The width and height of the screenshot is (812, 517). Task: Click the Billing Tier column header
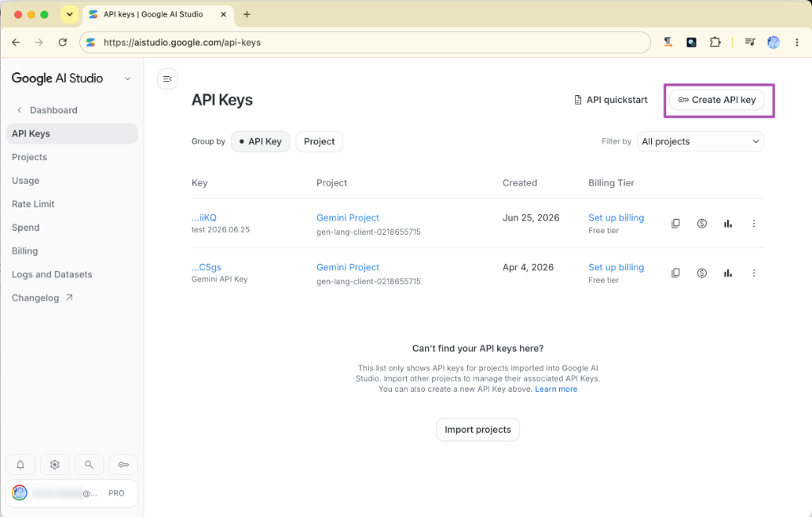pyautogui.click(x=611, y=183)
